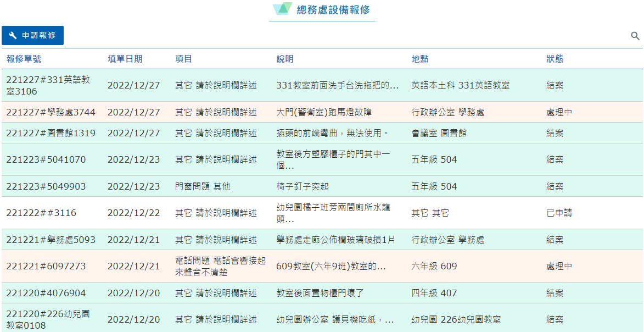Click item 門窗問題 其他
The height and width of the screenshot is (332, 644).
click(x=203, y=186)
